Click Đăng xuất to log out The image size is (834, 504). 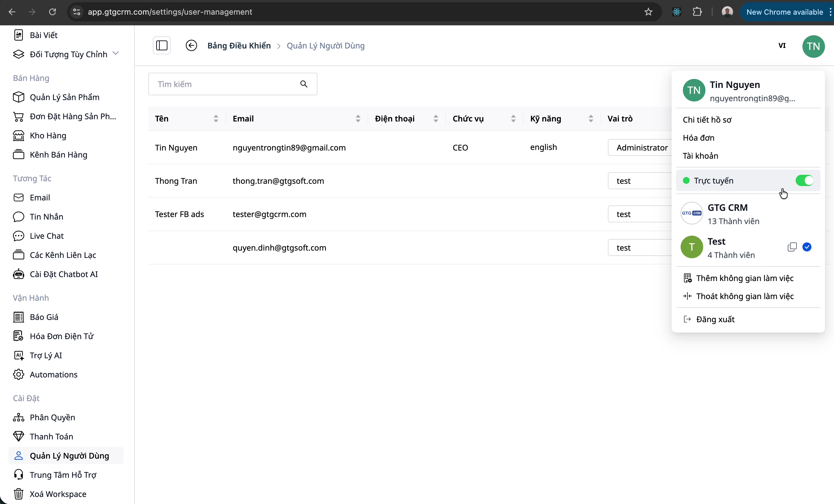(x=715, y=319)
